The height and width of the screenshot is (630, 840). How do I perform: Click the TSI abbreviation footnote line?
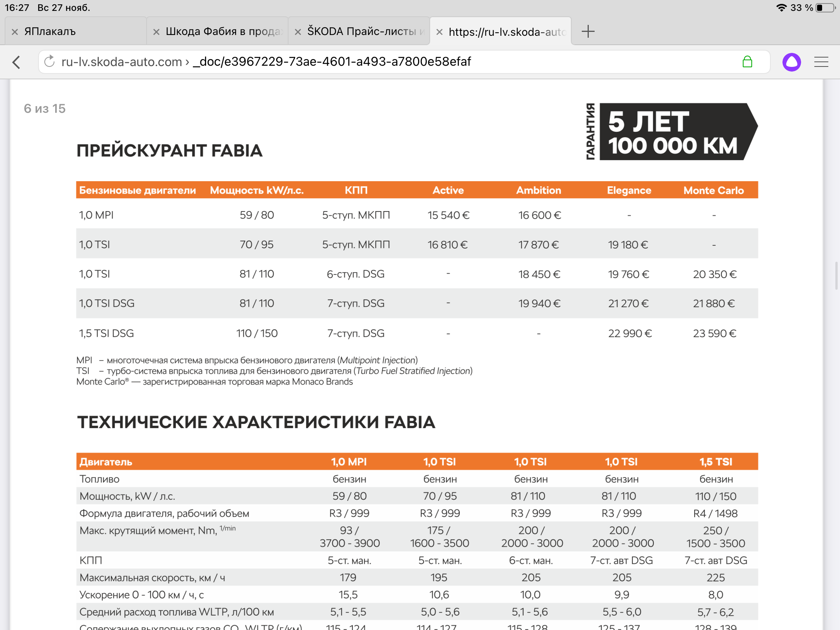(x=275, y=371)
